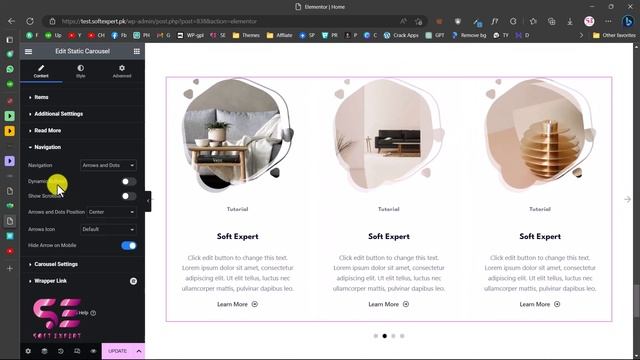Open the save options arrow

139,351
